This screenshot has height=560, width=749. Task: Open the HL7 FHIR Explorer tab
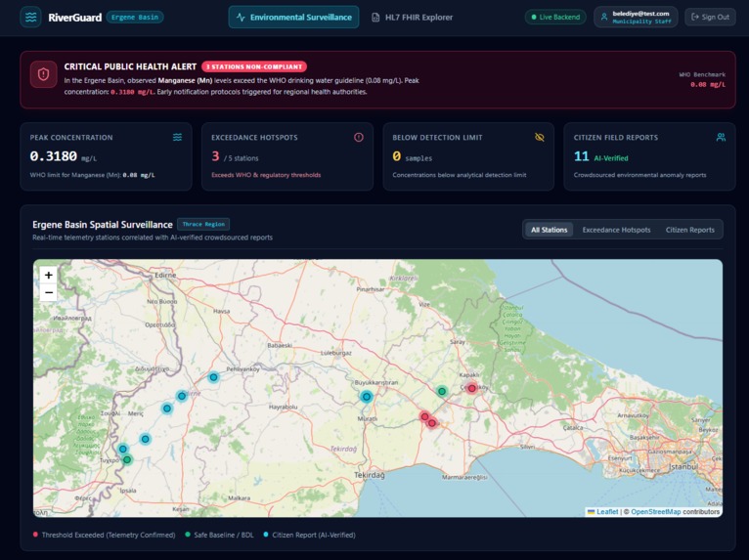point(413,18)
